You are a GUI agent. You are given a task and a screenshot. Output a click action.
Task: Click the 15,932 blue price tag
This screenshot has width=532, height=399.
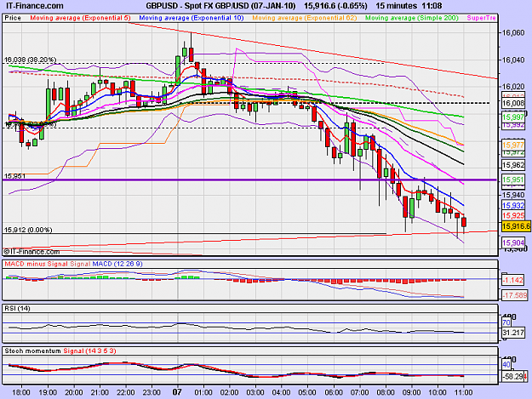(513, 205)
